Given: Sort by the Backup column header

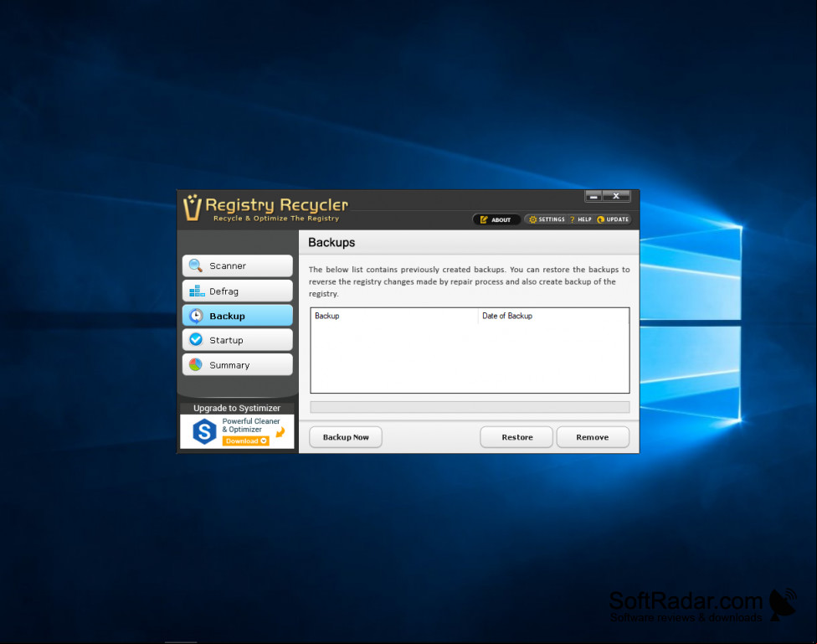Looking at the screenshot, I should coord(394,316).
